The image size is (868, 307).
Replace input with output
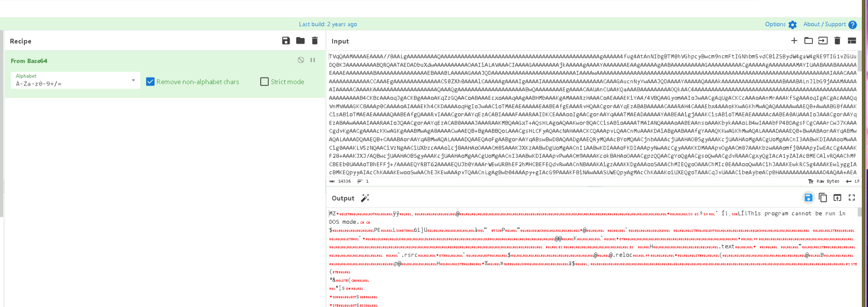click(837, 198)
